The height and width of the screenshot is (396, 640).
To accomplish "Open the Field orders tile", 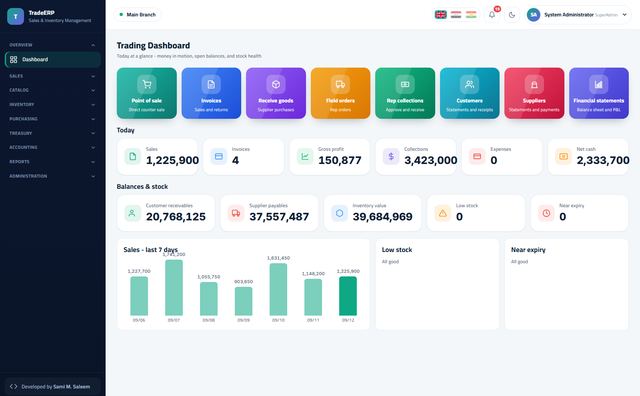I will point(340,93).
